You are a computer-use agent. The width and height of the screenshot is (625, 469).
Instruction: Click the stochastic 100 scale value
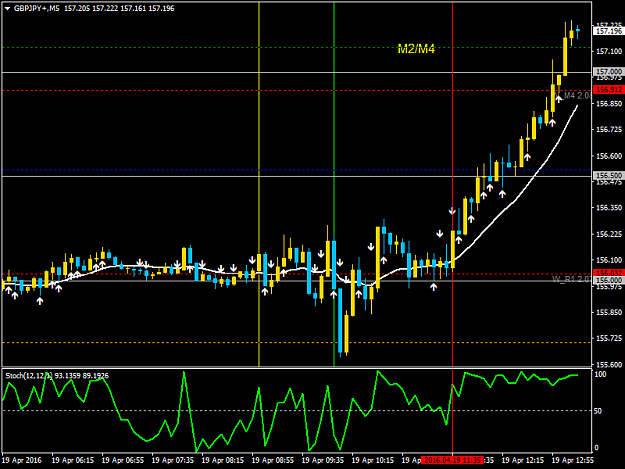tap(600, 374)
